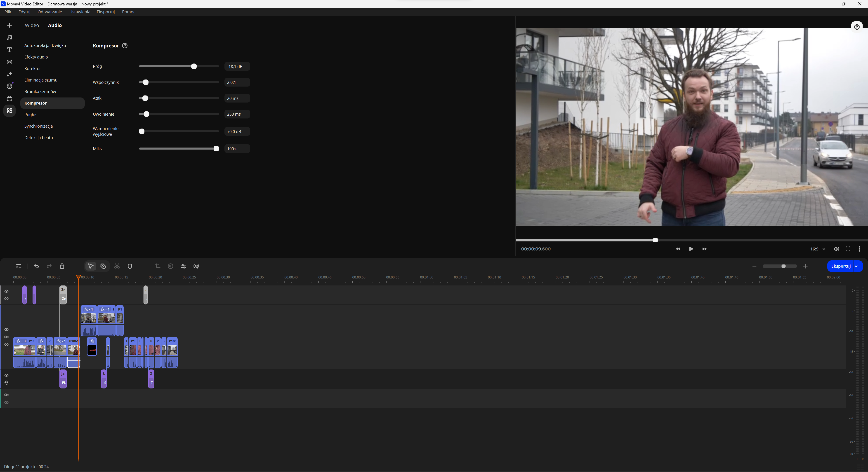Viewport: 868px width, 472px height.
Task: Expand the Eksportuj button dropdown arrow
Action: pyautogui.click(x=856, y=266)
